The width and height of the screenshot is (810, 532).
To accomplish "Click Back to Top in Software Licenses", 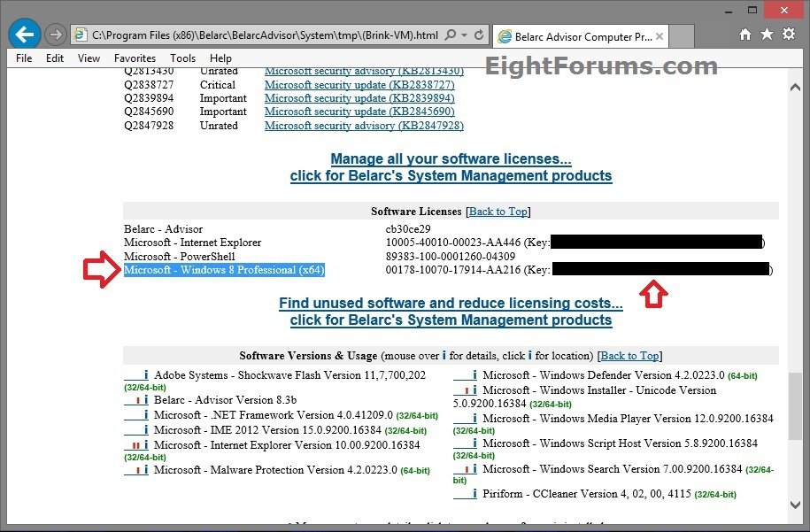I will [x=498, y=212].
